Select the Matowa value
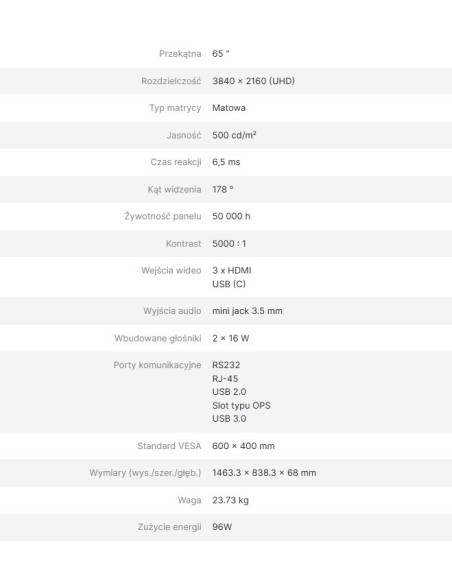Image resolution: width=452 pixels, height=584 pixels. [x=229, y=108]
